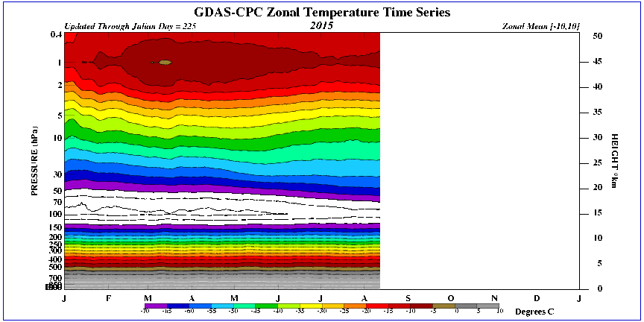Click the -70 legend scale value

pos(145,312)
